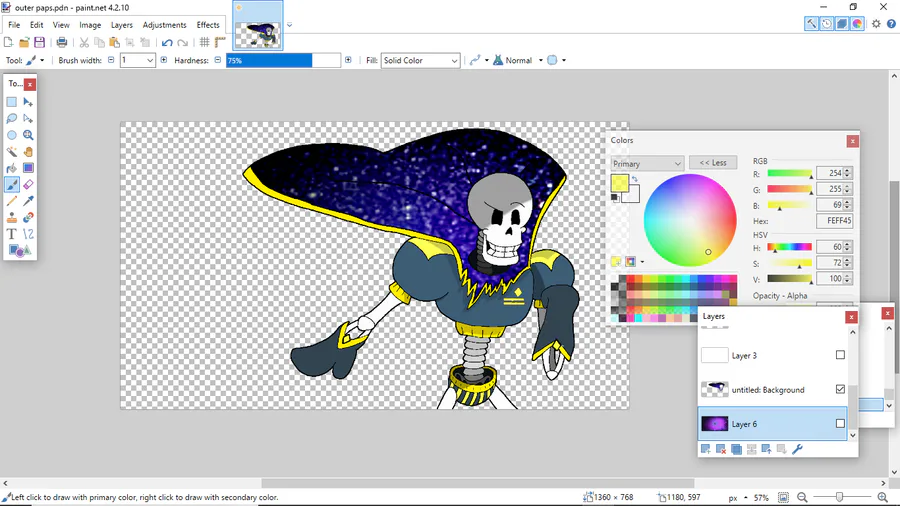Open the palette options dropdown arrow
Image resolution: width=900 pixels, height=506 pixels.
tap(642, 262)
